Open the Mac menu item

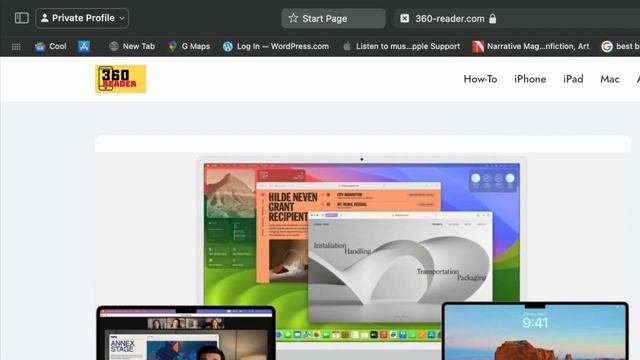[x=610, y=79]
